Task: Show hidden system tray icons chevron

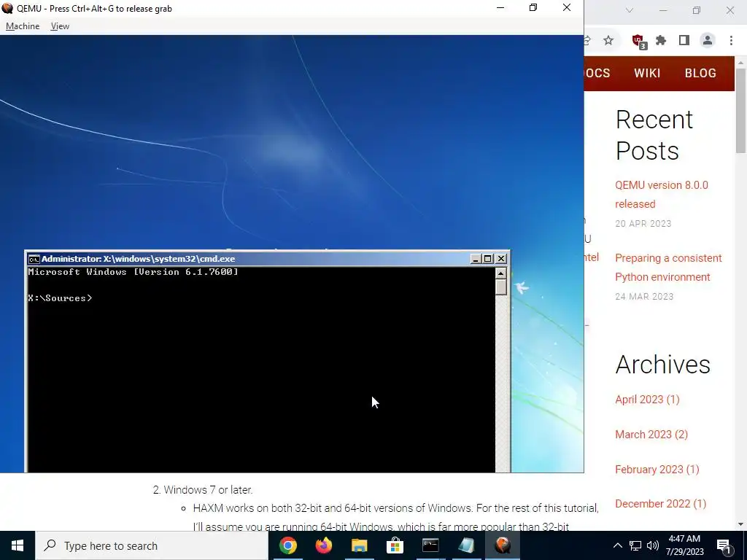Action: (617, 545)
